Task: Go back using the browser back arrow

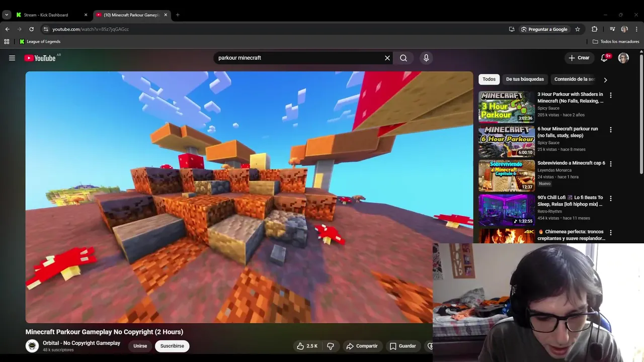Action: (7, 29)
